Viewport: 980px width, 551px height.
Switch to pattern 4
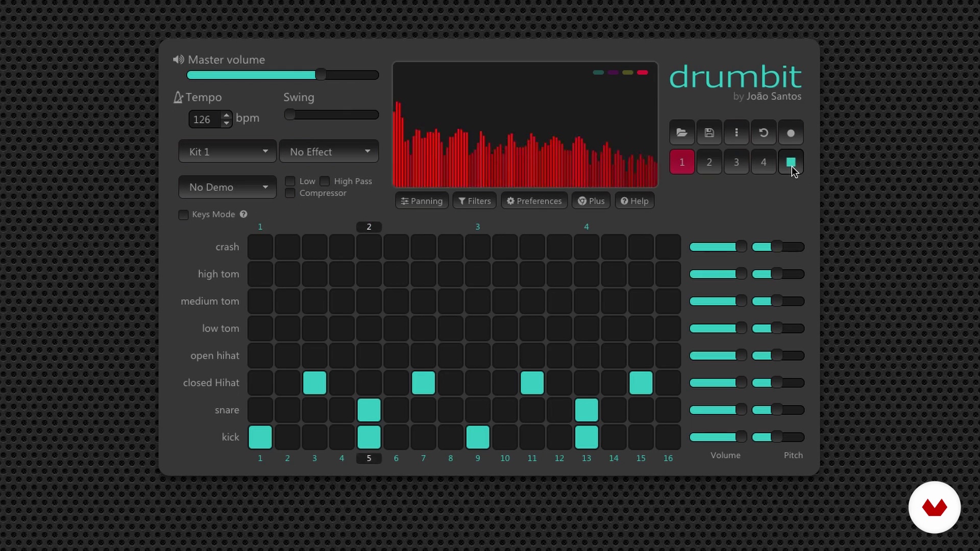pyautogui.click(x=764, y=162)
